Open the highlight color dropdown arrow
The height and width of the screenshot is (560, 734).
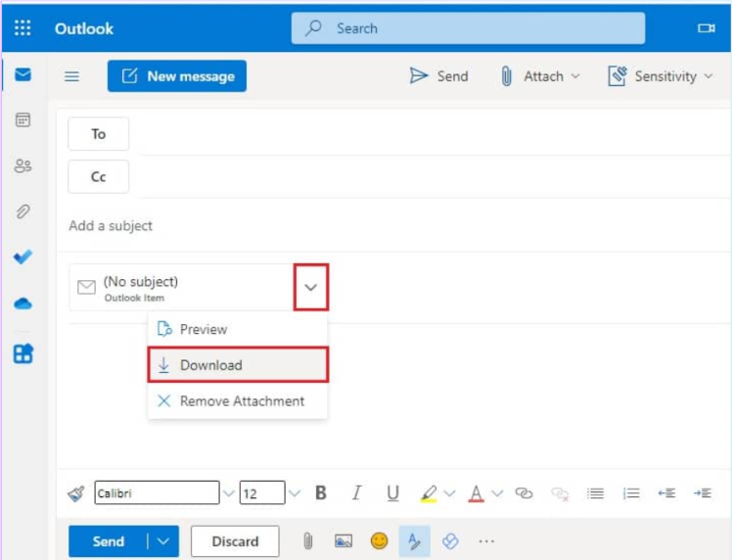(x=449, y=493)
